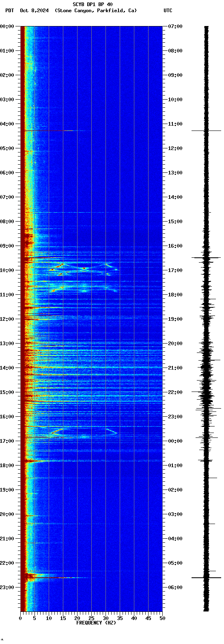Select the 02:00 label on the UTC axis

point(175,490)
